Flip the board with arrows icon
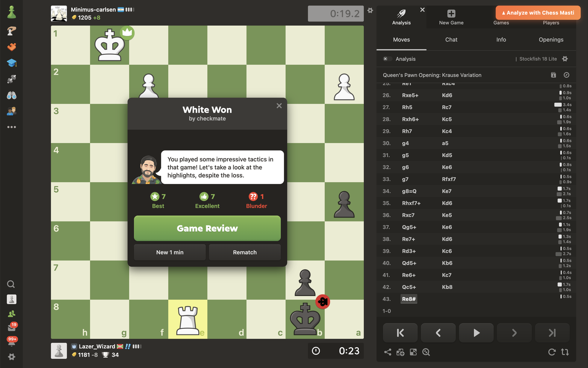The height and width of the screenshot is (368, 588). click(x=565, y=352)
